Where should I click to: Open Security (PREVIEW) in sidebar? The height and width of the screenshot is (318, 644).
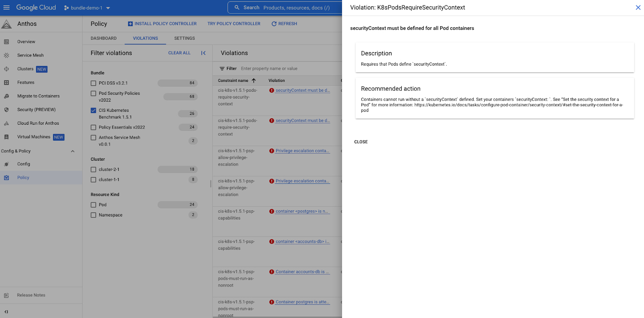(36, 110)
